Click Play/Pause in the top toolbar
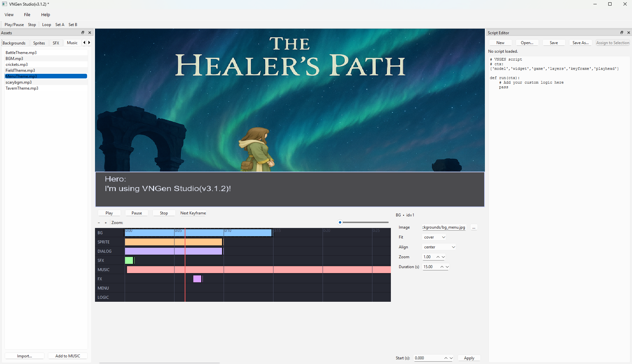This screenshot has width=632, height=364. (14, 25)
